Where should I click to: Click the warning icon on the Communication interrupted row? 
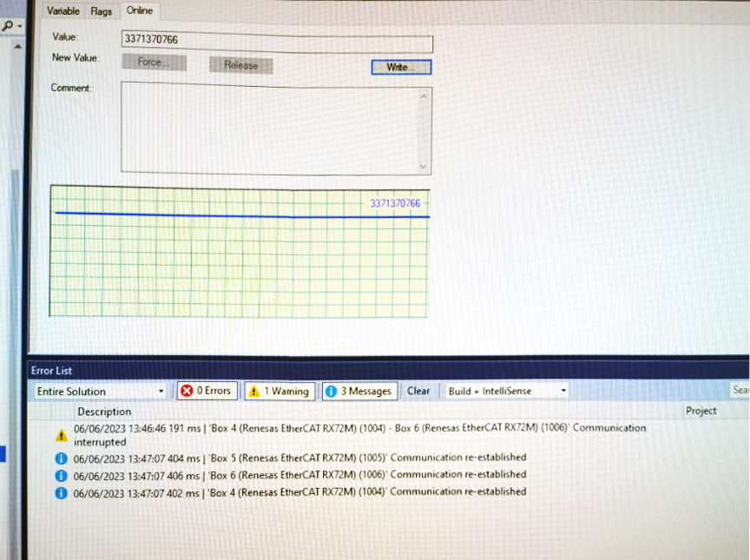point(62,435)
